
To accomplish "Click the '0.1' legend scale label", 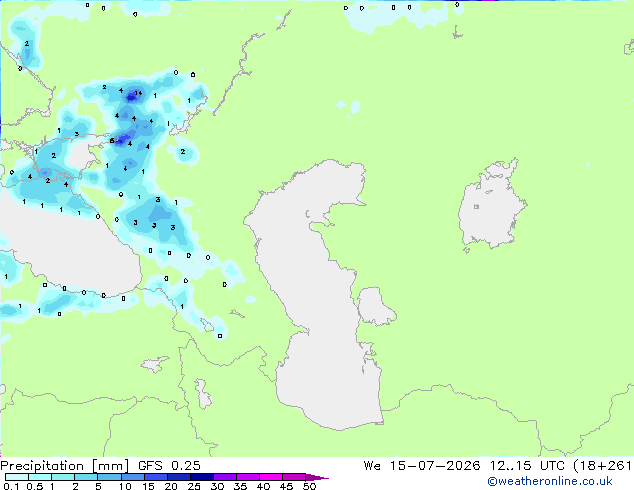I will [x=11, y=486].
